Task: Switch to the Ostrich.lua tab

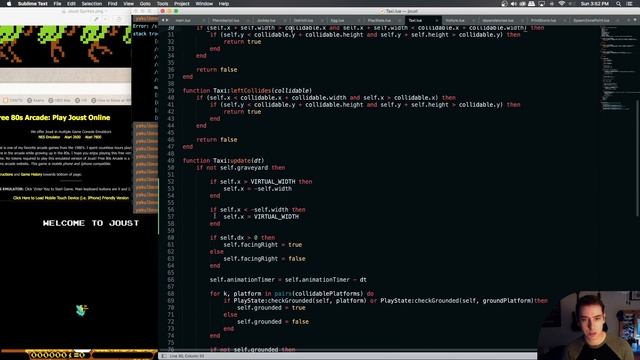Action: [303, 20]
